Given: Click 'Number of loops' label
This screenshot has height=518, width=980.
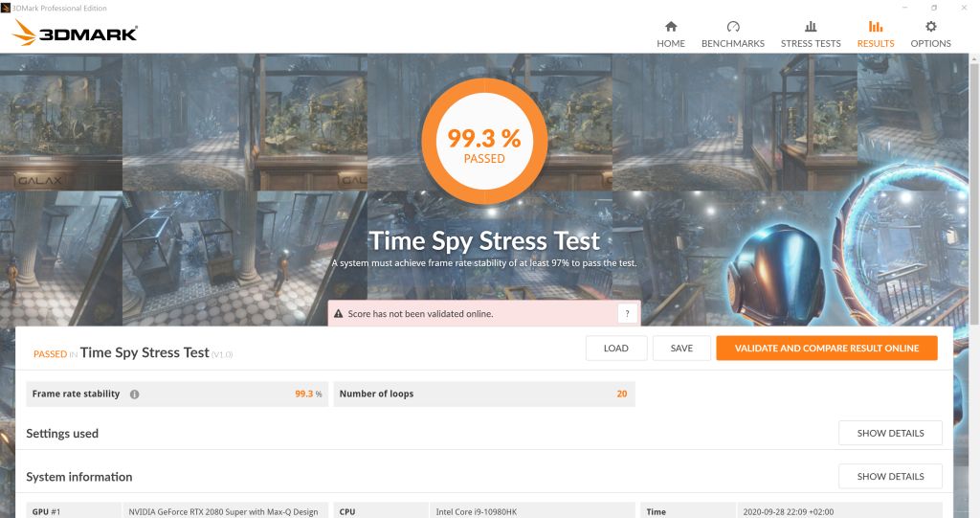Looking at the screenshot, I should pyautogui.click(x=376, y=394).
